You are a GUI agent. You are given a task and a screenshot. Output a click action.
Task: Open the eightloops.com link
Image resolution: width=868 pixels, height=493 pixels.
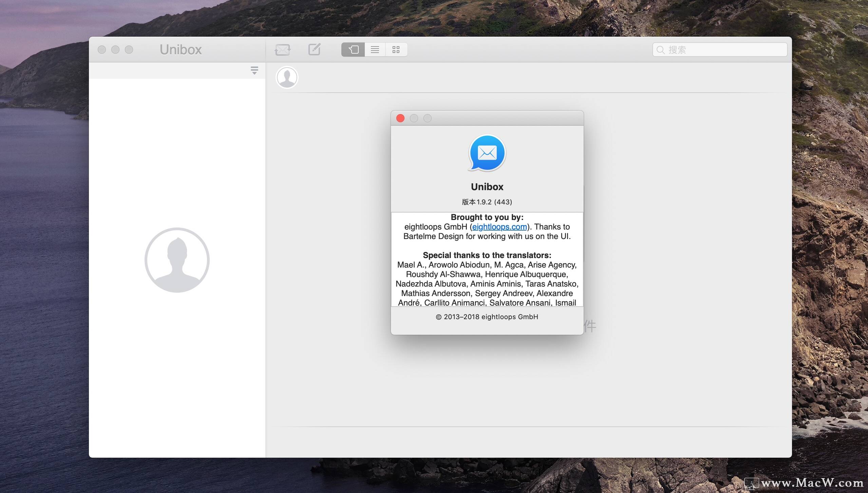pyautogui.click(x=499, y=227)
